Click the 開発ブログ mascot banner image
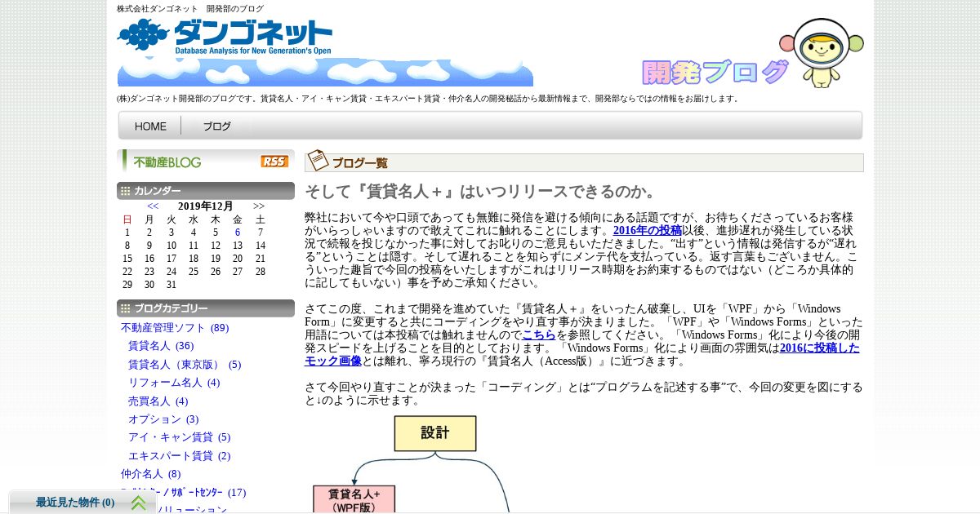The width and height of the screenshot is (980, 514). coord(752,54)
